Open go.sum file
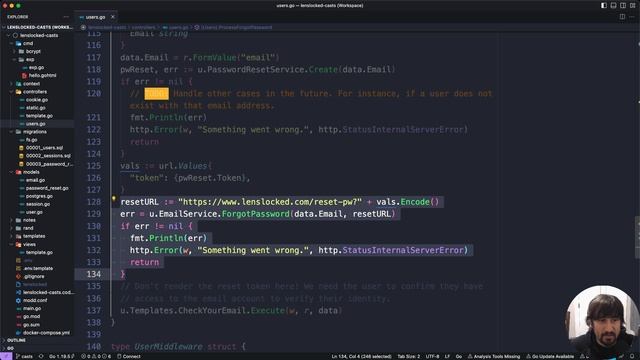 pyautogui.click(x=31, y=324)
